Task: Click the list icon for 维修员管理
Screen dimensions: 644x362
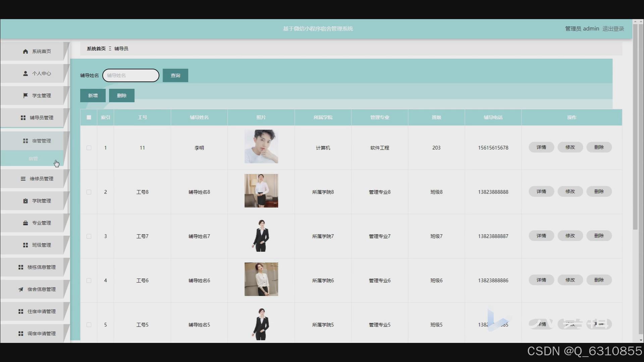Action: [x=23, y=179]
